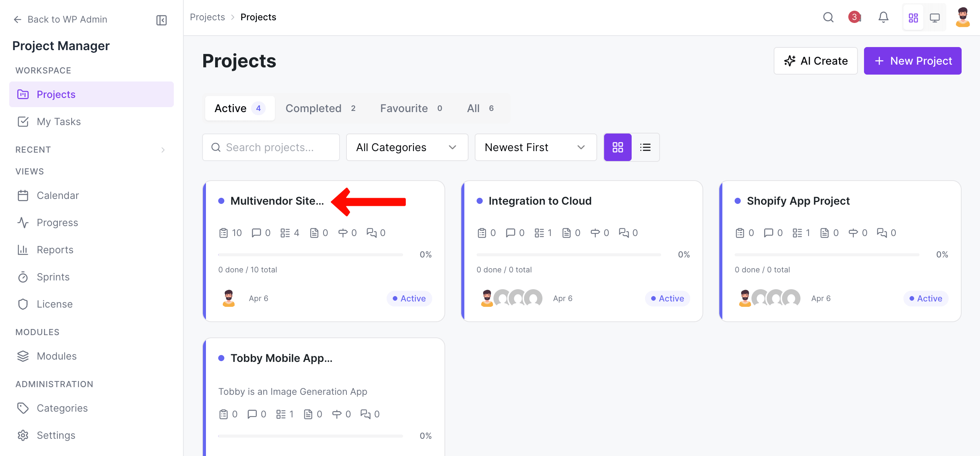Expand the Recent section chevron

point(163,150)
